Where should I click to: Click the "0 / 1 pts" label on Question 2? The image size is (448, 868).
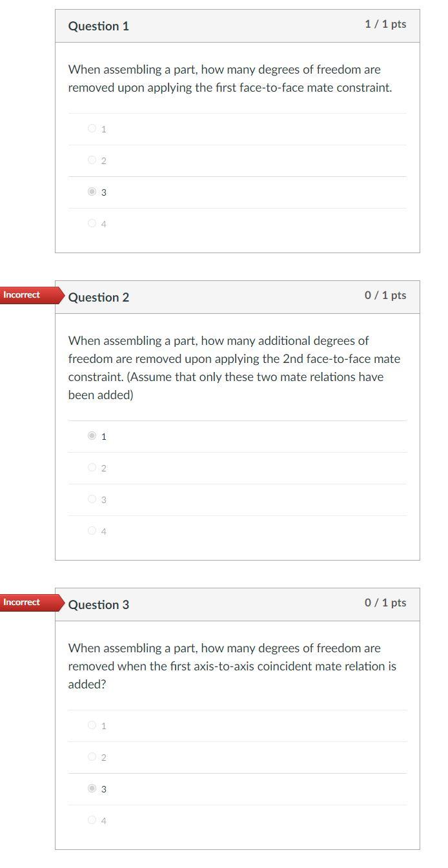(385, 295)
